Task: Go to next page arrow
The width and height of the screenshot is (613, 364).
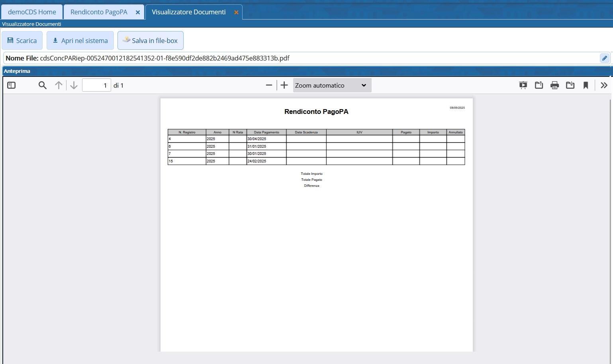Action: (74, 85)
